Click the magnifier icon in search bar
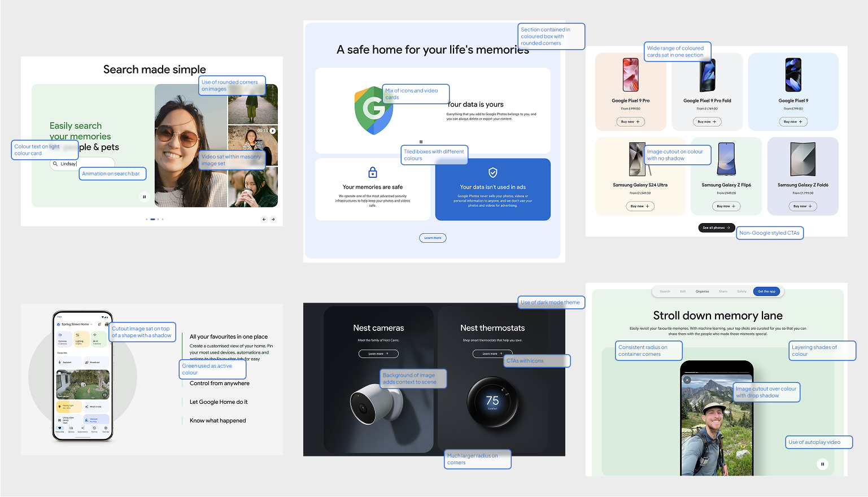This screenshot has width=868, height=497. pyautogui.click(x=55, y=164)
